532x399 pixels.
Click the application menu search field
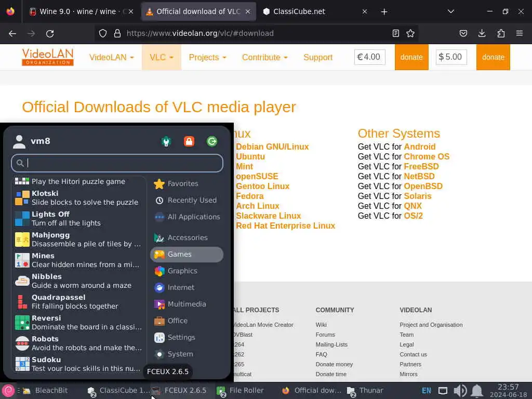(x=117, y=163)
